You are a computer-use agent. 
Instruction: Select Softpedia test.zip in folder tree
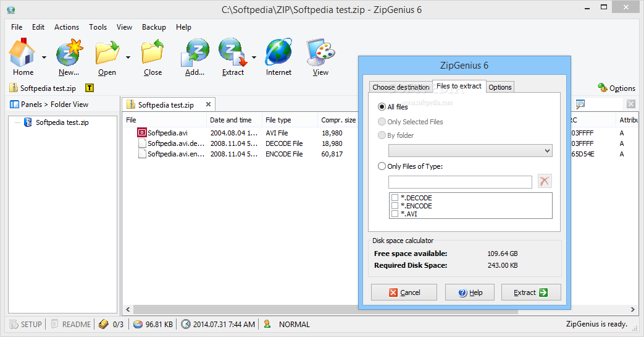pyautogui.click(x=62, y=122)
